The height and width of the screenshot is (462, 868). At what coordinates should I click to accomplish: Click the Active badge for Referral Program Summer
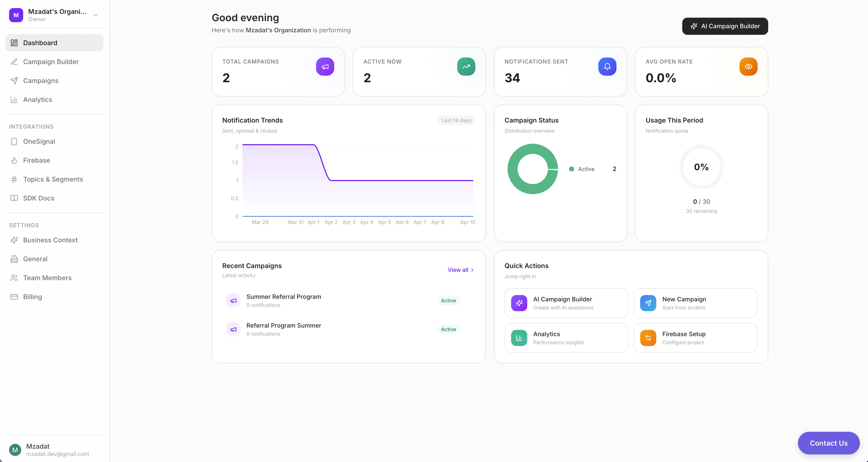[x=448, y=329]
